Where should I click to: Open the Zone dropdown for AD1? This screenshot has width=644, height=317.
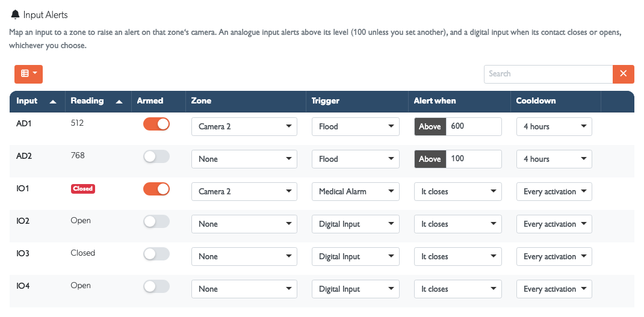pos(244,126)
